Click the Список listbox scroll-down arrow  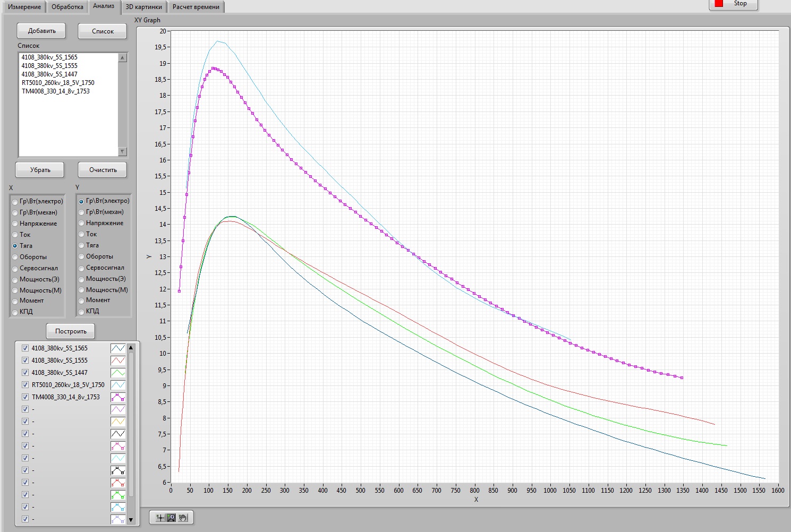(x=123, y=152)
